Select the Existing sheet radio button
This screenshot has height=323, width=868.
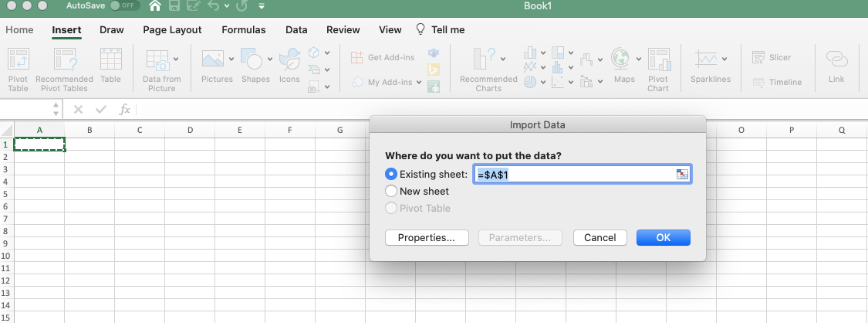pyautogui.click(x=391, y=174)
